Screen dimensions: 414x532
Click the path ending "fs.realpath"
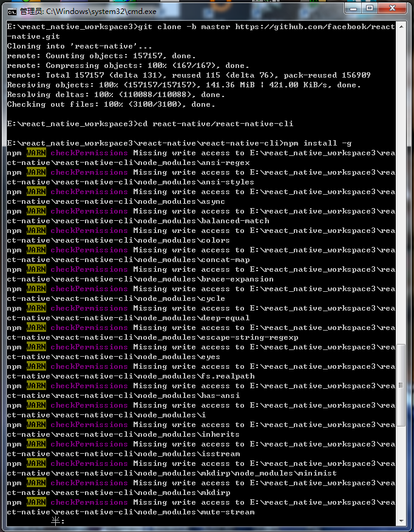tap(131, 376)
